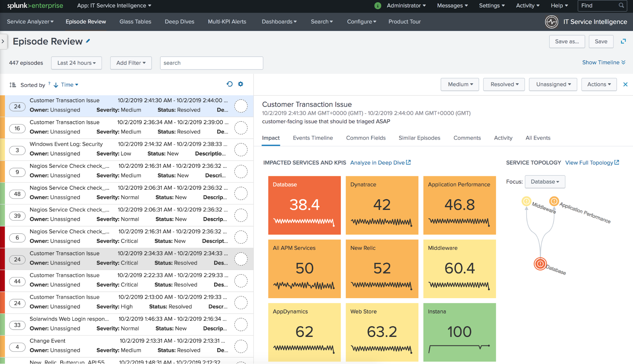Open the App: IT Service Intelligence dropdown
633x364 pixels.
pyautogui.click(x=114, y=6)
